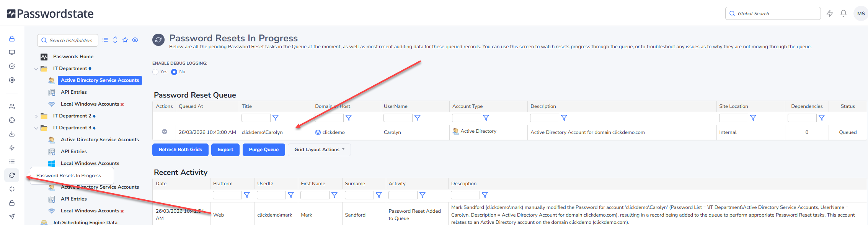
Task: Click the Dependencies column filter icon
Action: (822, 118)
